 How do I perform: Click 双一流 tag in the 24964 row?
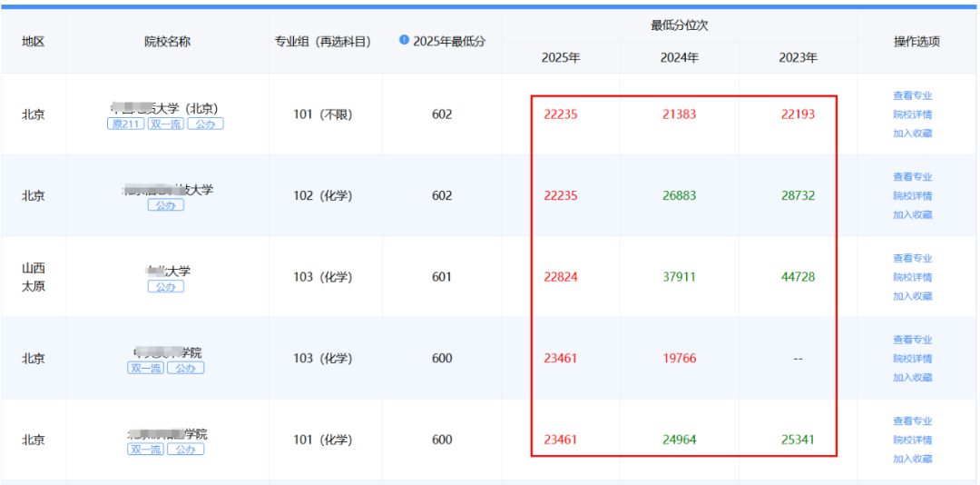pos(145,450)
